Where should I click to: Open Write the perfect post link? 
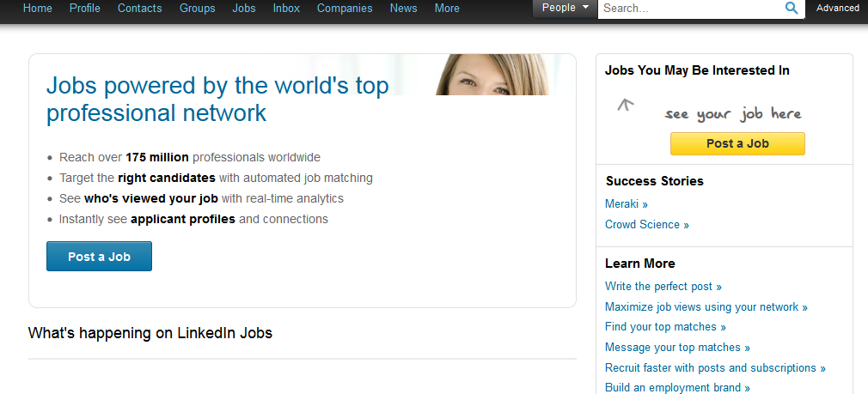tap(663, 286)
